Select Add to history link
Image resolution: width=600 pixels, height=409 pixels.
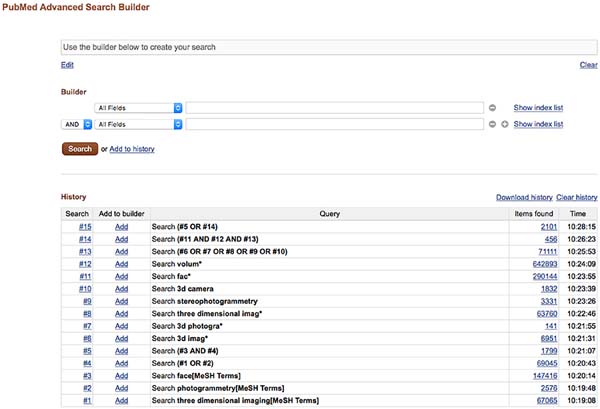click(x=132, y=149)
